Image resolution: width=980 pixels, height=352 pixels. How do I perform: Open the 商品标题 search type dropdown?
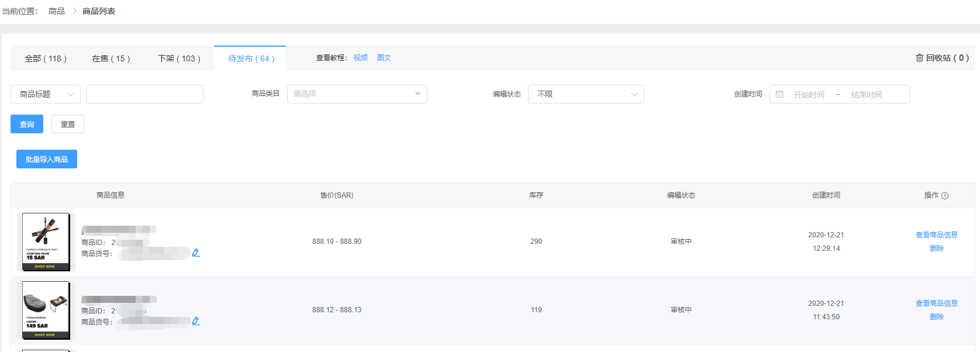tap(46, 94)
